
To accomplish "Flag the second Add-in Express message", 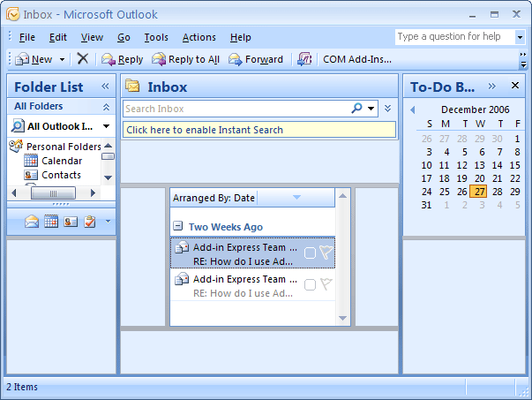I will point(326,284).
